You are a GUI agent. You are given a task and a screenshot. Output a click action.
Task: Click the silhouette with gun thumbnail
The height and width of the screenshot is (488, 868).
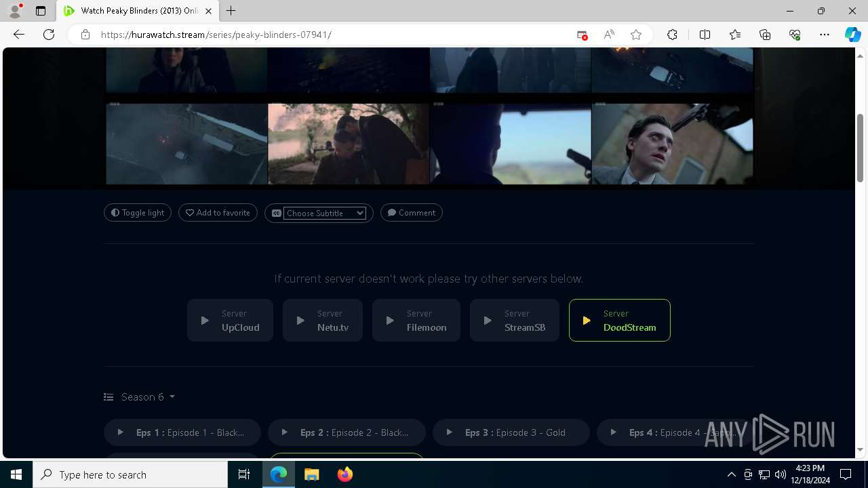click(x=511, y=143)
